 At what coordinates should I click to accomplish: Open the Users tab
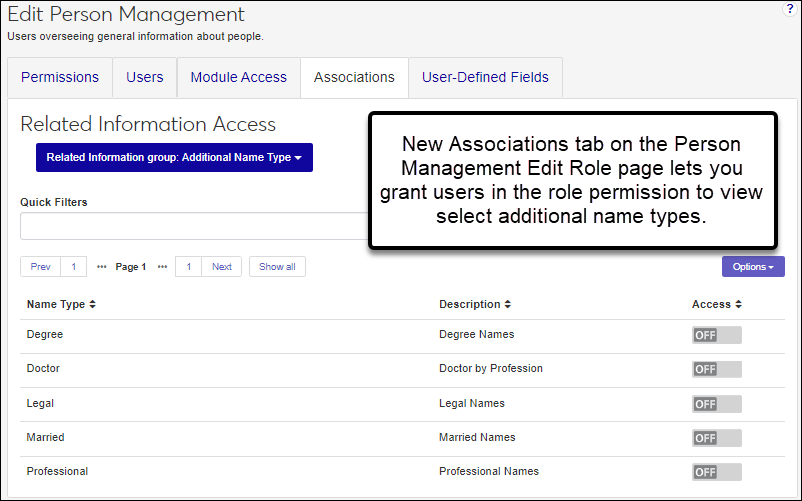click(145, 77)
